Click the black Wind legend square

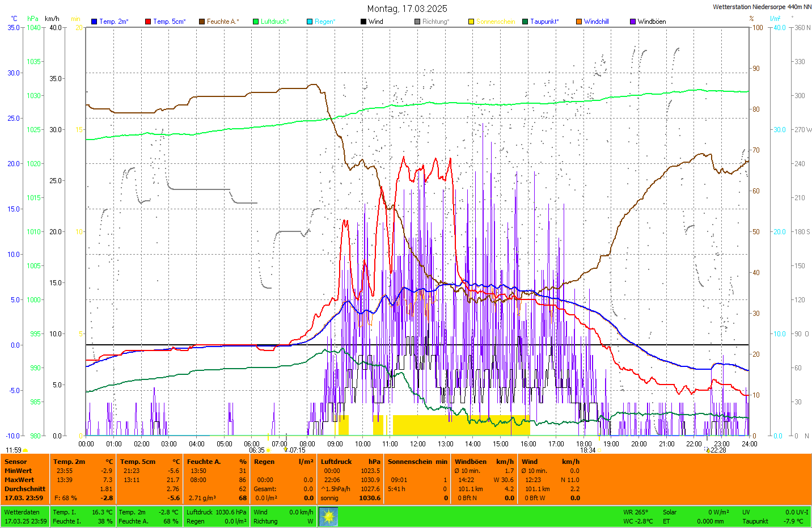(x=363, y=22)
